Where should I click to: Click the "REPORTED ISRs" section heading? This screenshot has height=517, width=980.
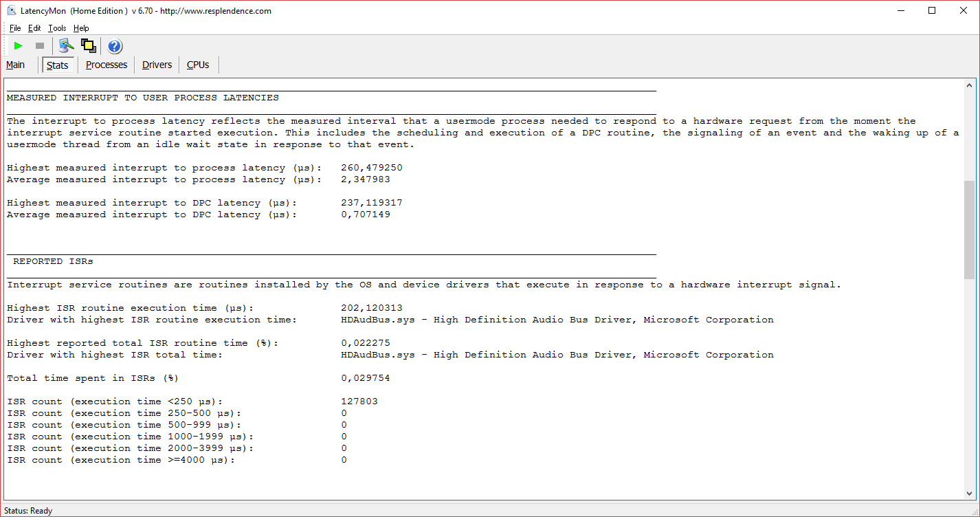pos(53,261)
